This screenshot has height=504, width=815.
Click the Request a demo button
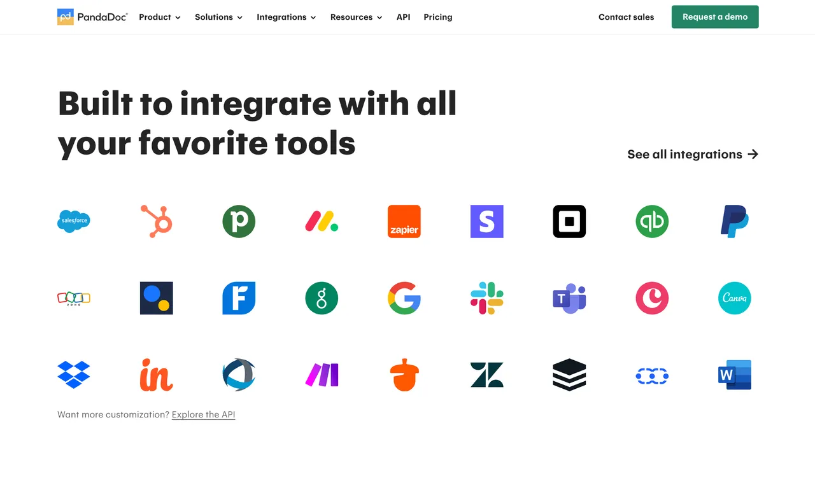tap(715, 17)
